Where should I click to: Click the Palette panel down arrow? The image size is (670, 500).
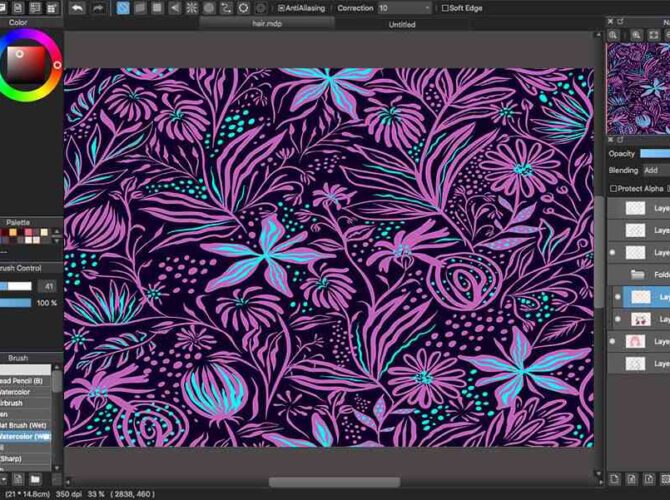56,241
